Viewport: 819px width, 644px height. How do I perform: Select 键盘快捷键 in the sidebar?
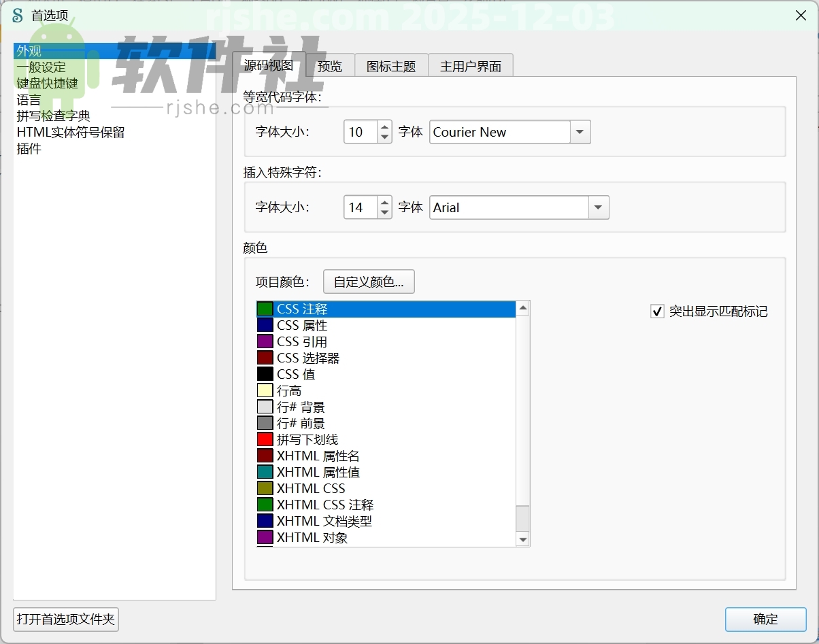tap(47, 83)
